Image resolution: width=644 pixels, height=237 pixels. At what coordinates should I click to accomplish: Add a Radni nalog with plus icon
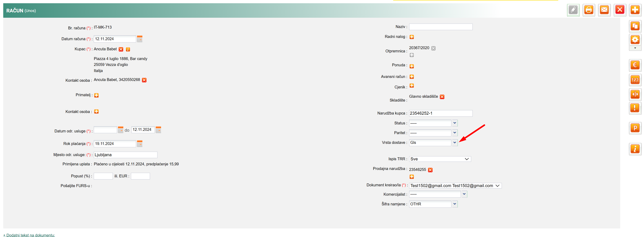(x=411, y=37)
